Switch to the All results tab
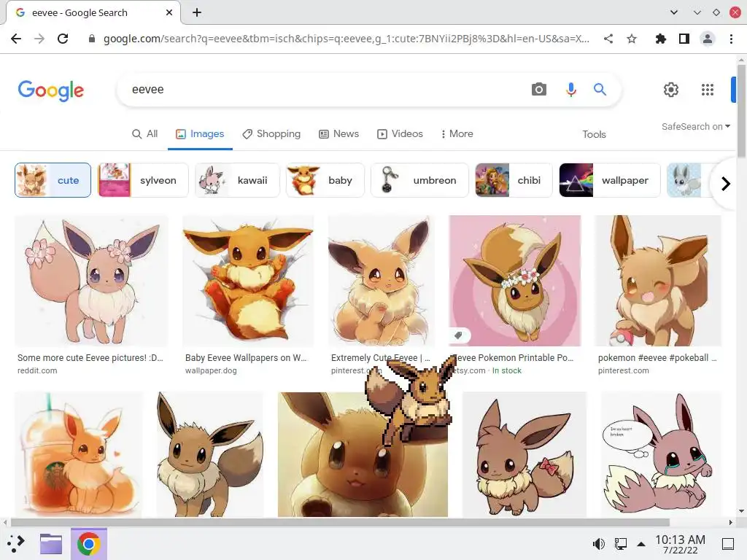The height and width of the screenshot is (560, 747). point(145,134)
